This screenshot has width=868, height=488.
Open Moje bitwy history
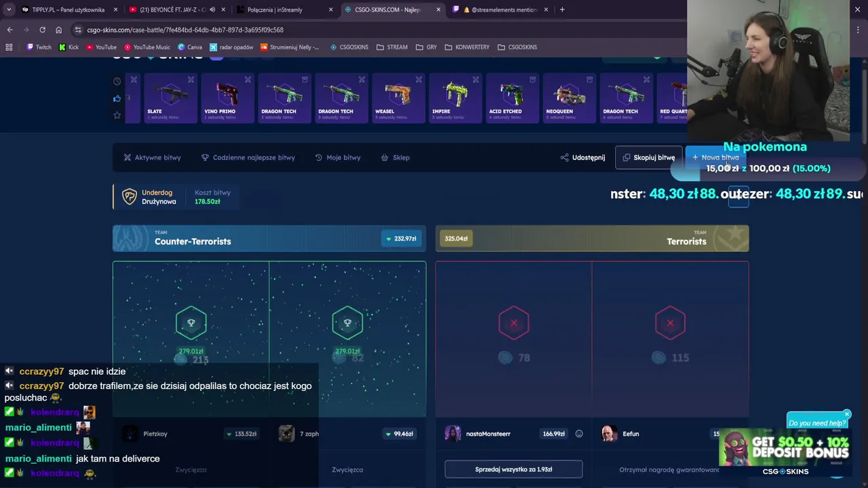(x=338, y=157)
